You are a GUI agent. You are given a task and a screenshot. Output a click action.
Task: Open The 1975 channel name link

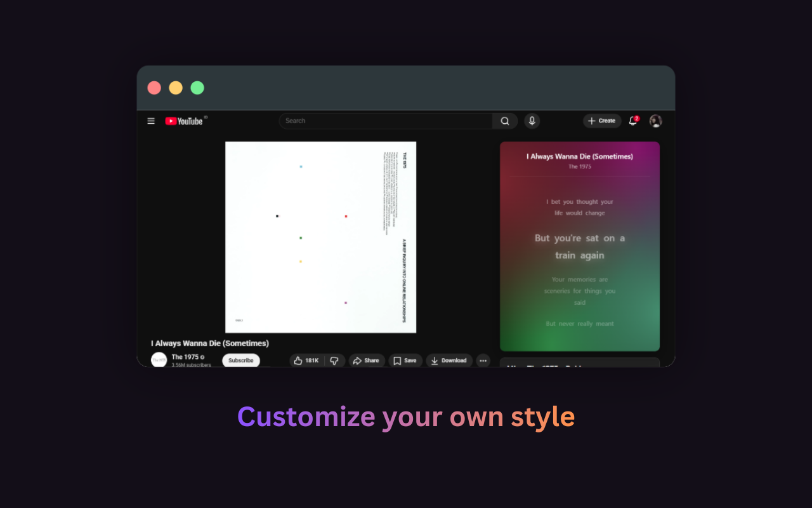tap(185, 357)
